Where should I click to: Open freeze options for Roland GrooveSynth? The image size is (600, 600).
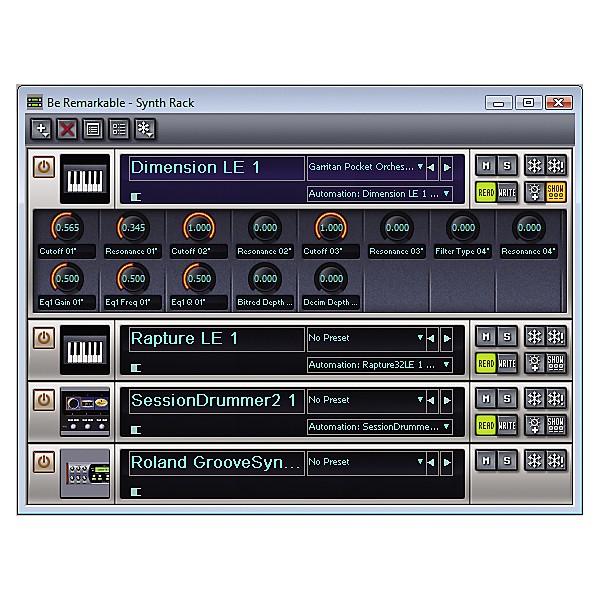556,461
